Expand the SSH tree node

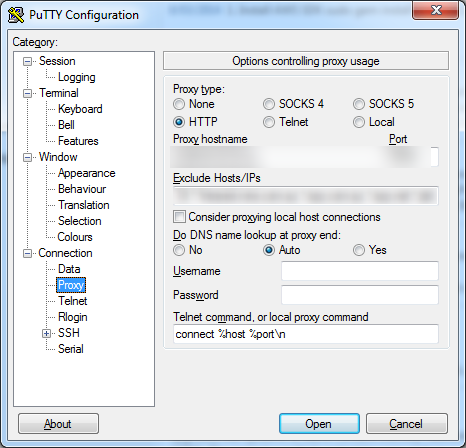click(46, 333)
